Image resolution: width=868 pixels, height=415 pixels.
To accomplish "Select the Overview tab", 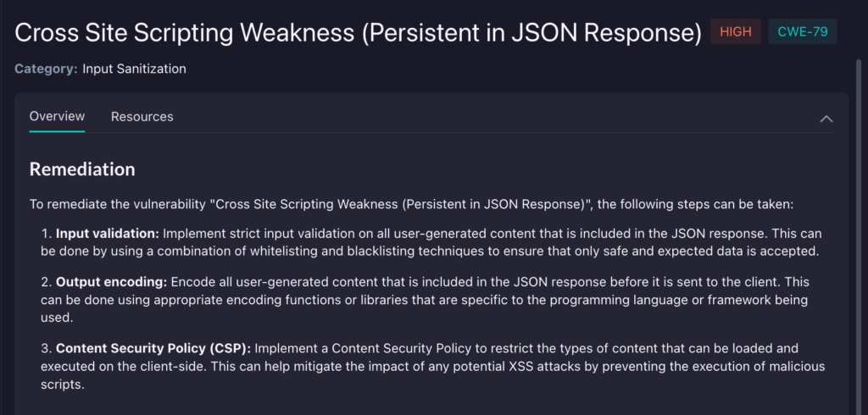I will point(57,117).
